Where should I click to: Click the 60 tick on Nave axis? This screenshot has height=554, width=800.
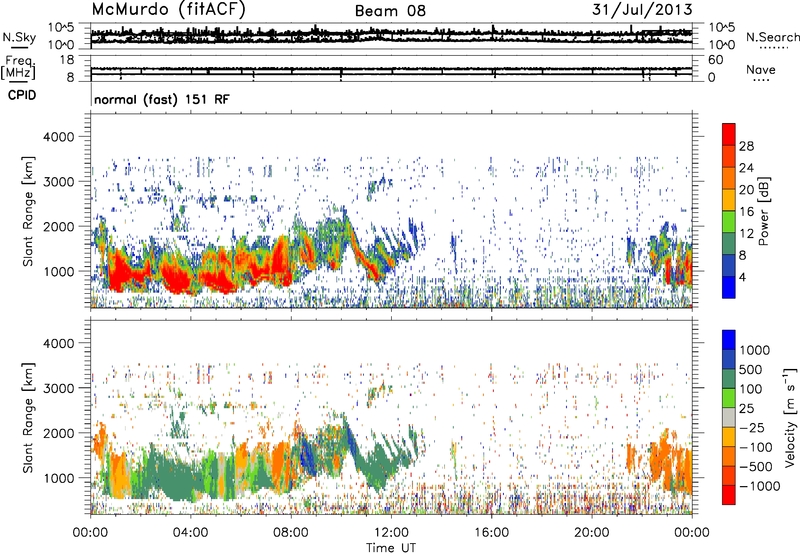716,60
